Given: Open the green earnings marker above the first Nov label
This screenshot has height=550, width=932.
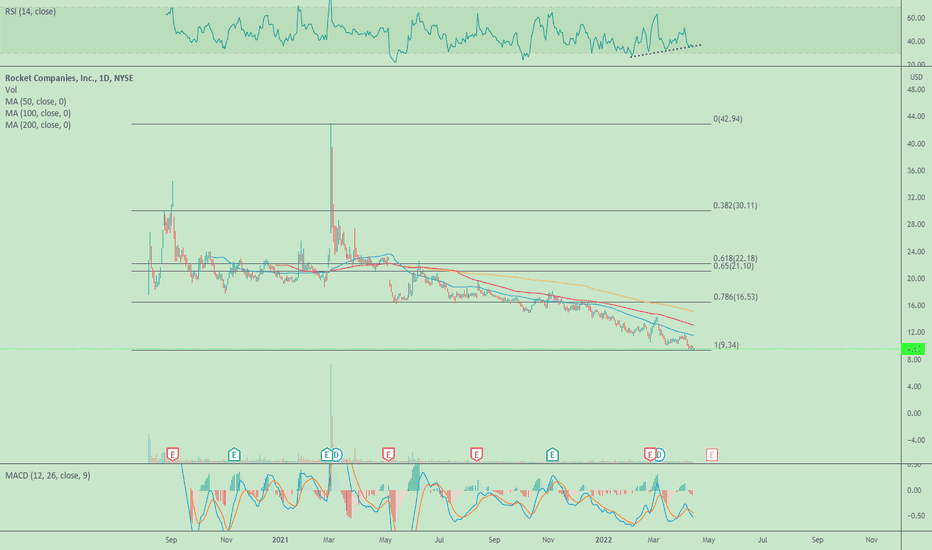Looking at the screenshot, I should [x=234, y=455].
